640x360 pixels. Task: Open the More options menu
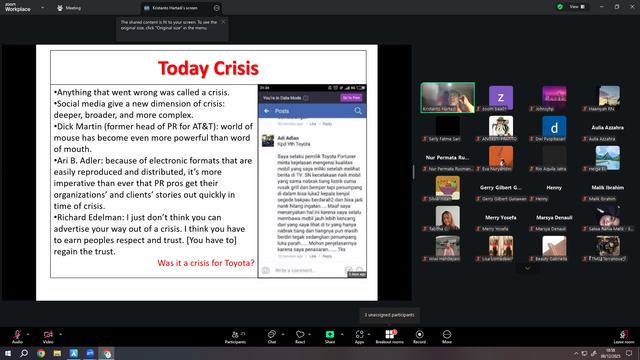[x=447, y=337]
